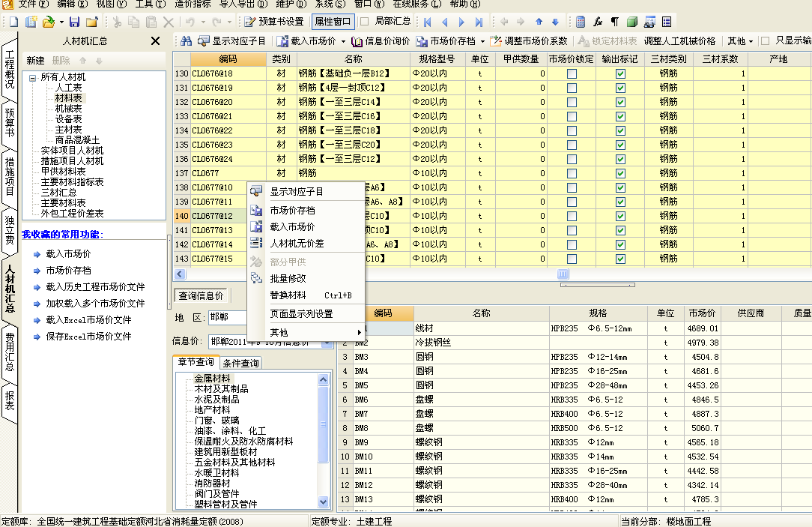Click the 预算书设置 toolbar button
This screenshot has height=527, width=812.
[274, 22]
